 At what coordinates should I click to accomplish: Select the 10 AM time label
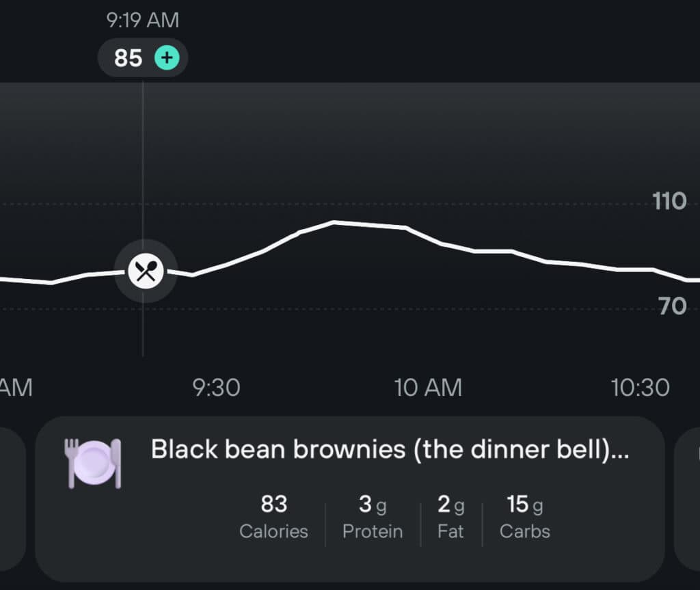[429, 387]
